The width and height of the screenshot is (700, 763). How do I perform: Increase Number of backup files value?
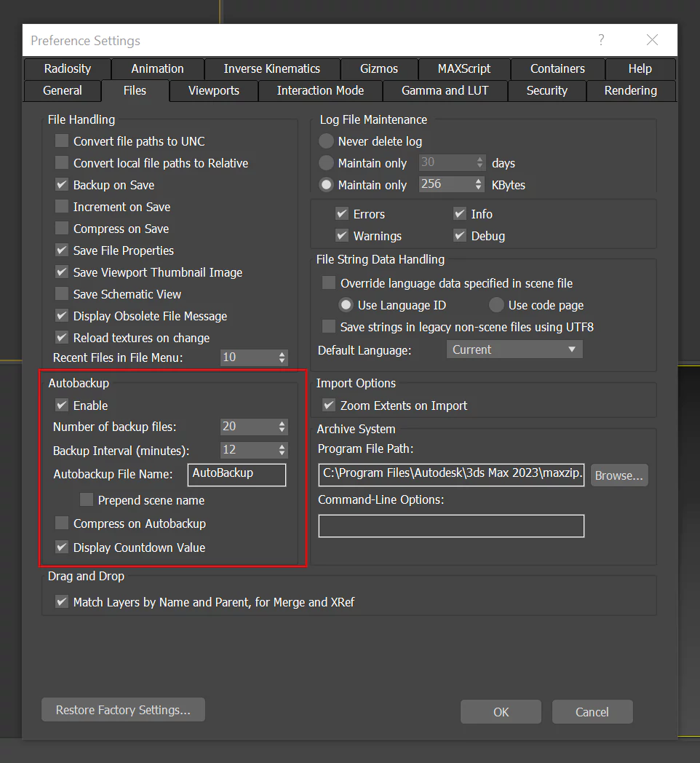pos(282,423)
